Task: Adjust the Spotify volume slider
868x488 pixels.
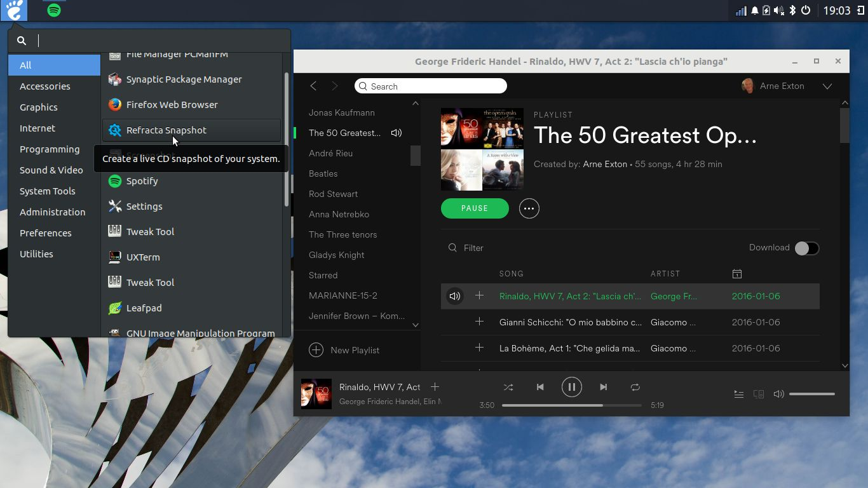Action: click(x=812, y=394)
